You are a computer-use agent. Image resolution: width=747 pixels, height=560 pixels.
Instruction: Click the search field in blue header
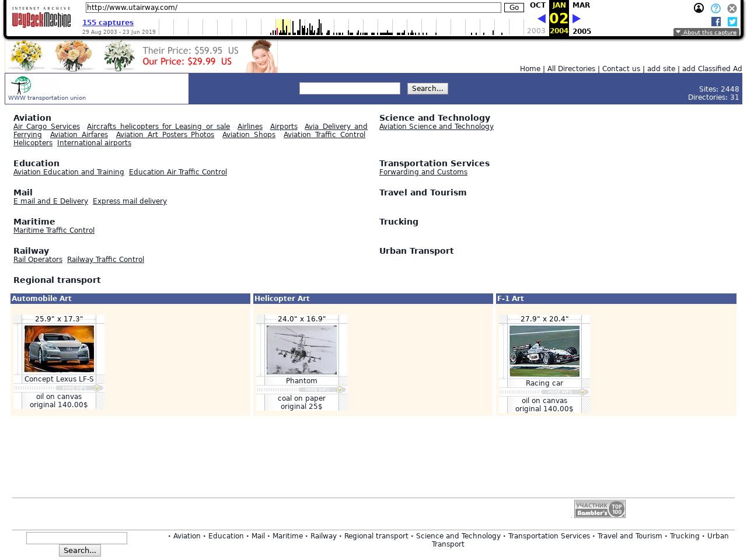[x=350, y=89]
